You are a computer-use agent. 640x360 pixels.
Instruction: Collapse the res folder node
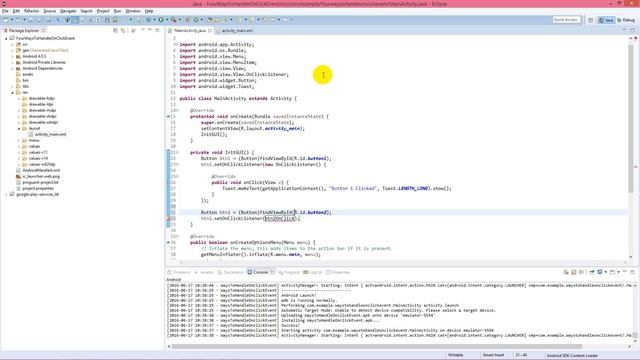tap(12, 92)
